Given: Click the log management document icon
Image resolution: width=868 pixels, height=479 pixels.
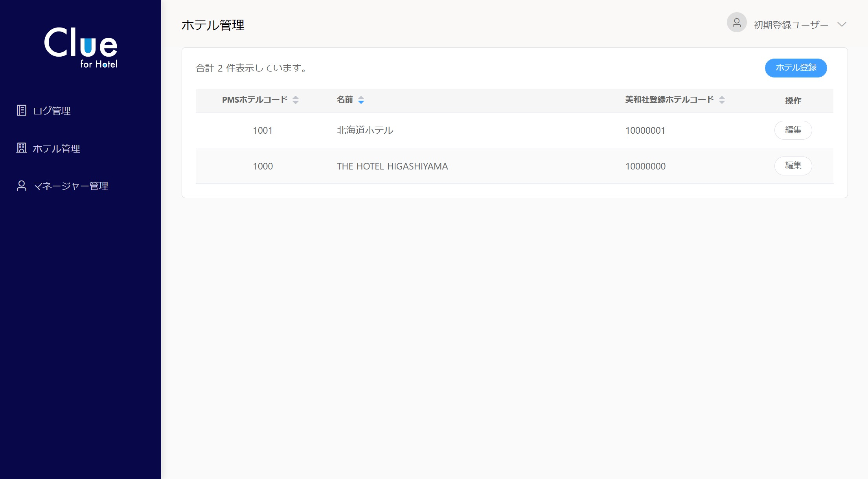Looking at the screenshot, I should point(22,111).
